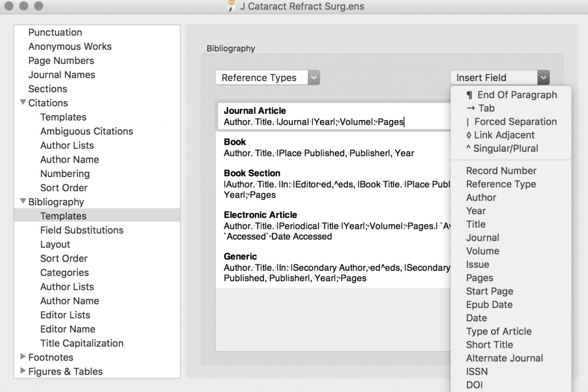Open Editor Name settings

[x=68, y=329]
